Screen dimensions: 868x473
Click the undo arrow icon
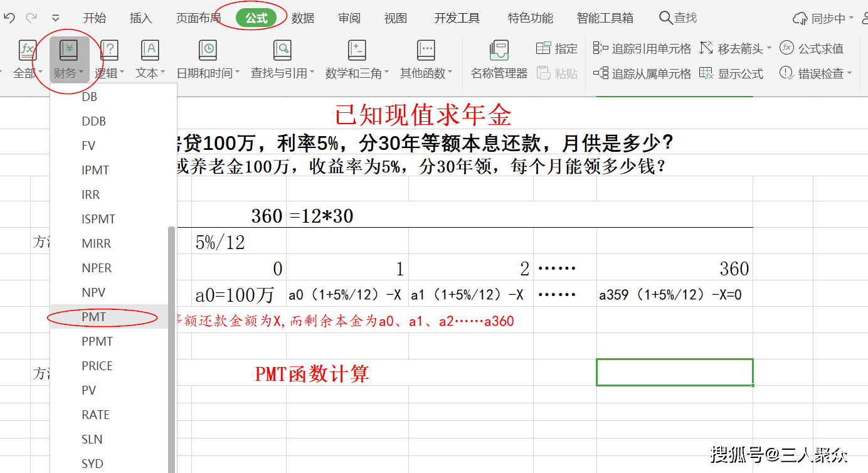(9, 18)
